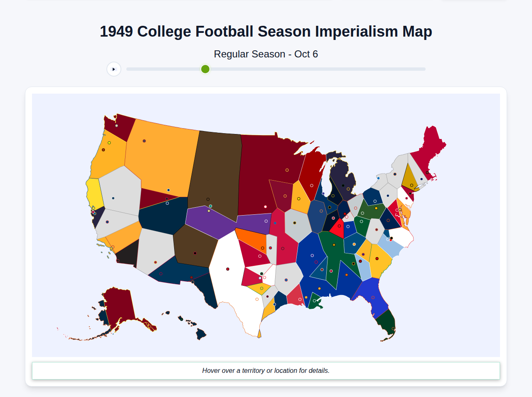The height and width of the screenshot is (397, 532).
Task: Click the teal team dot near the Wyoming border
Action: 211,206
